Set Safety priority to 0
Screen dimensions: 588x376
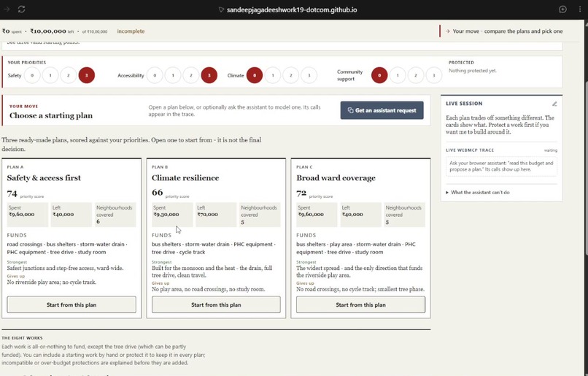(32, 75)
